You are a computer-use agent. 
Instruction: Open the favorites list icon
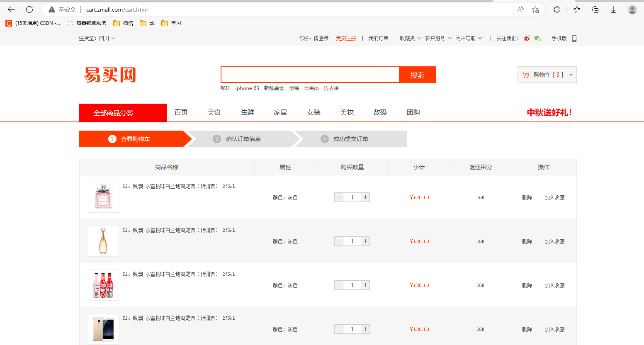point(576,9)
